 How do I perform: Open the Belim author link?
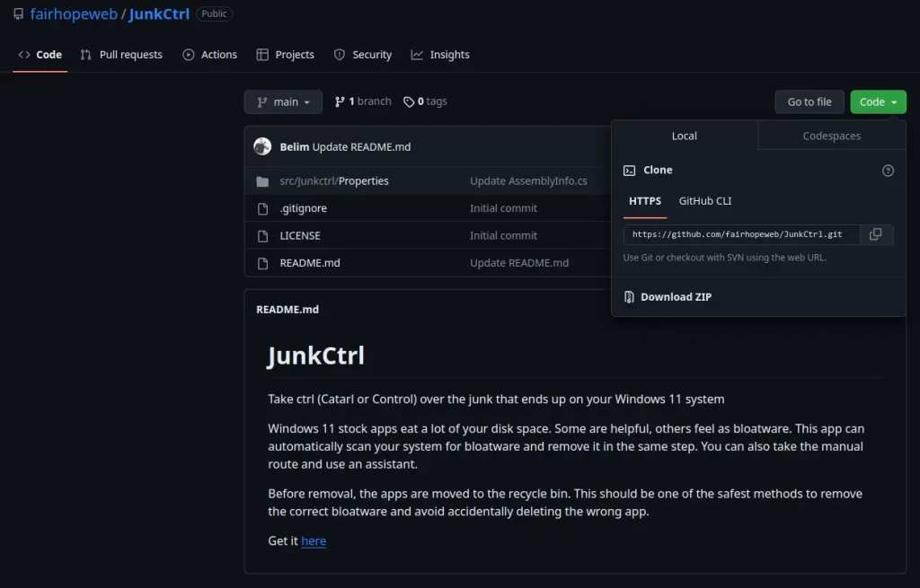coord(294,147)
